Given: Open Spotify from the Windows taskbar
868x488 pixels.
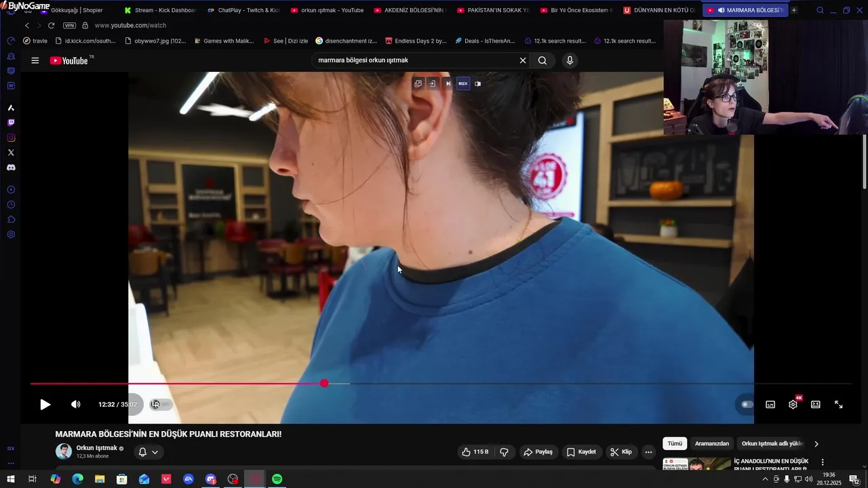Looking at the screenshot, I should pyautogui.click(x=277, y=479).
